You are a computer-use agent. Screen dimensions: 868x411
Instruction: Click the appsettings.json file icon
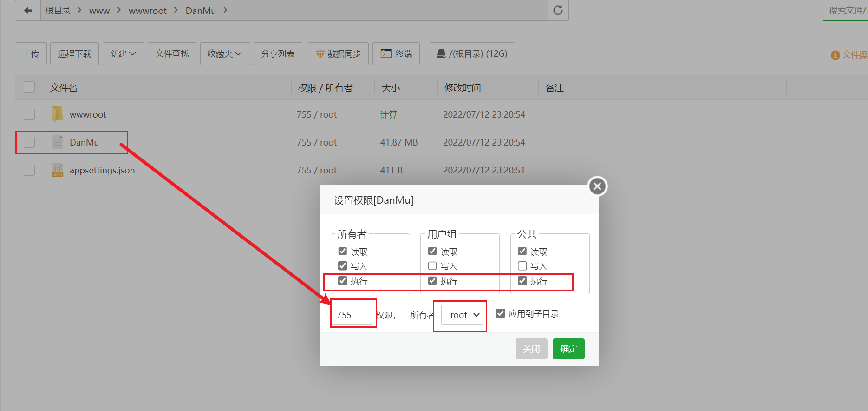pos(58,170)
